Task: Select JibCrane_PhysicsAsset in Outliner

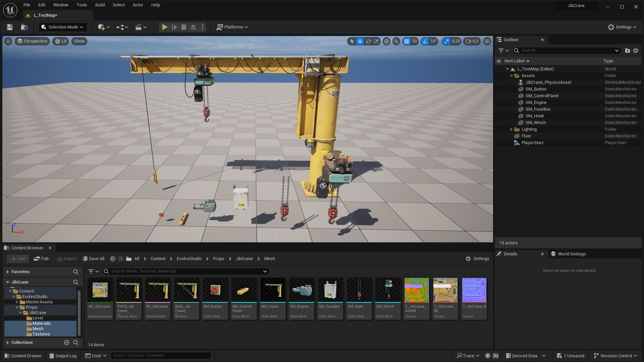Action: click(548, 82)
